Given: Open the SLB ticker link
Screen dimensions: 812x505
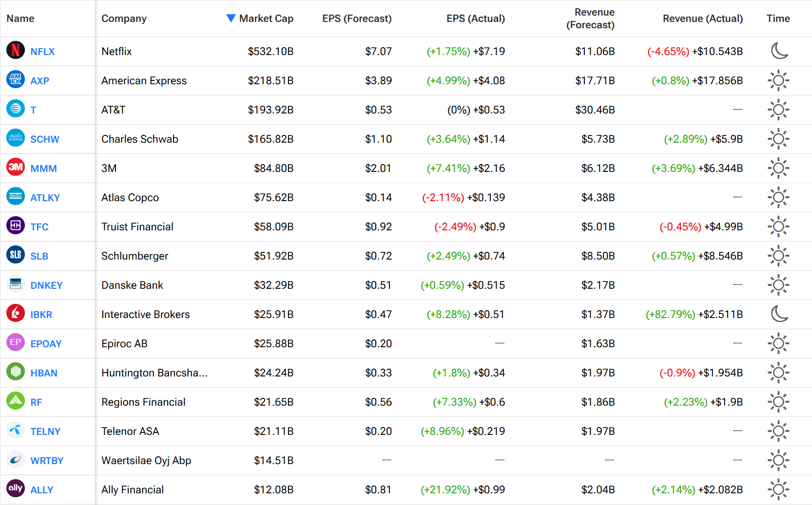Looking at the screenshot, I should [39, 256].
